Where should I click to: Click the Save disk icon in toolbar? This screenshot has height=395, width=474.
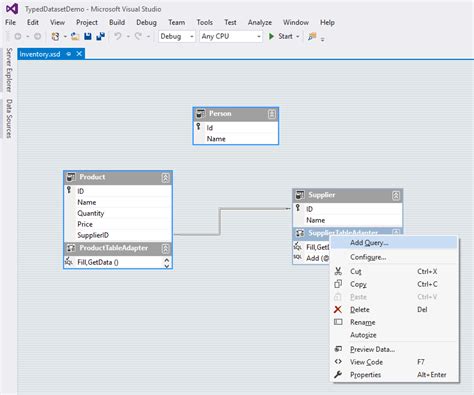88,36
